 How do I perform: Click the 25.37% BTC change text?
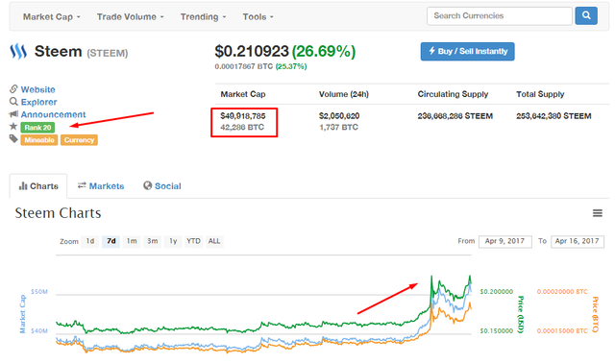click(291, 66)
